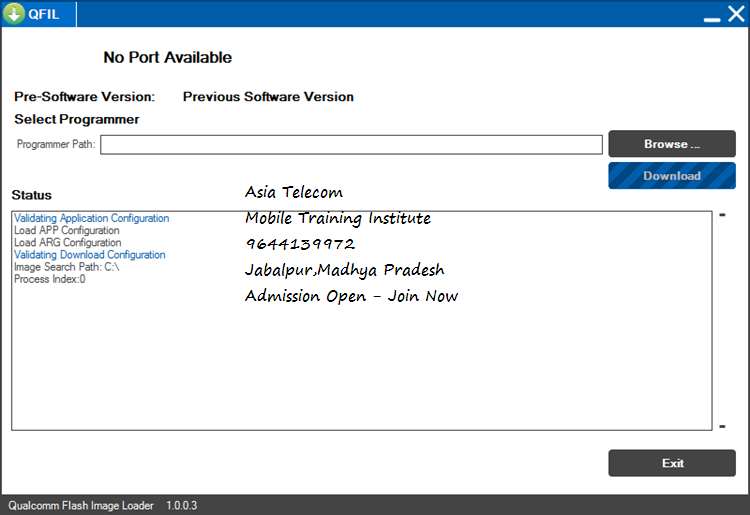Select the Validating Download Configuration log line
The height and width of the screenshot is (515, 750).
click(89, 255)
